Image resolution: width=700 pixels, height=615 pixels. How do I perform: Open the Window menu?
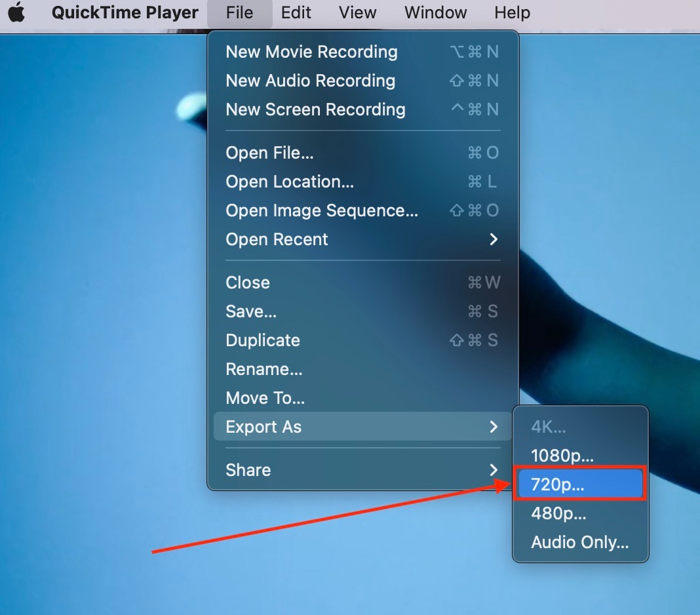[436, 12]
